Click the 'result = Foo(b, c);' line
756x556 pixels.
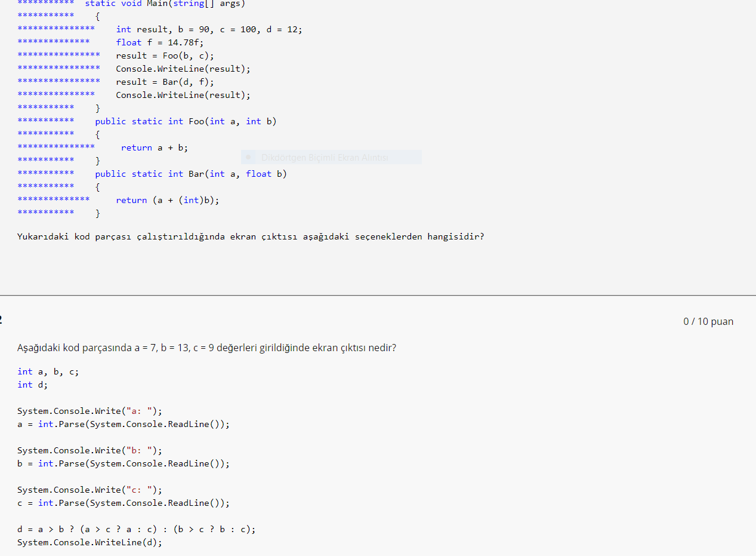165,56
